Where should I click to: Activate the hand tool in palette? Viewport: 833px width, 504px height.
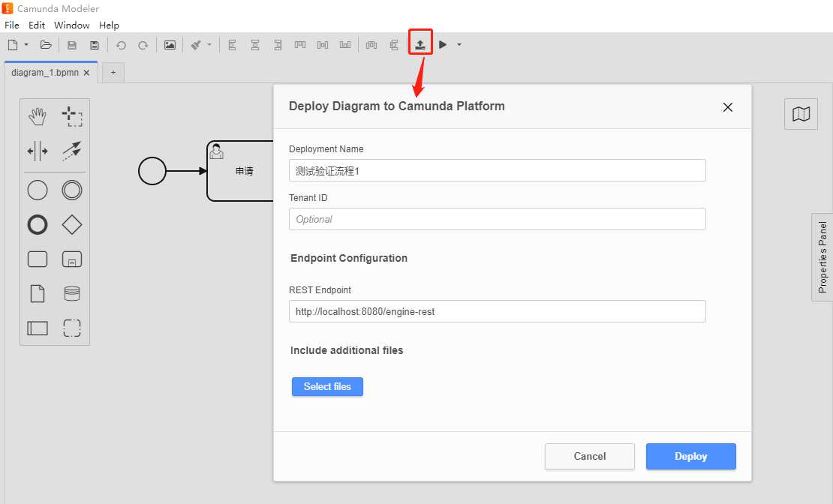click(38, 116)
